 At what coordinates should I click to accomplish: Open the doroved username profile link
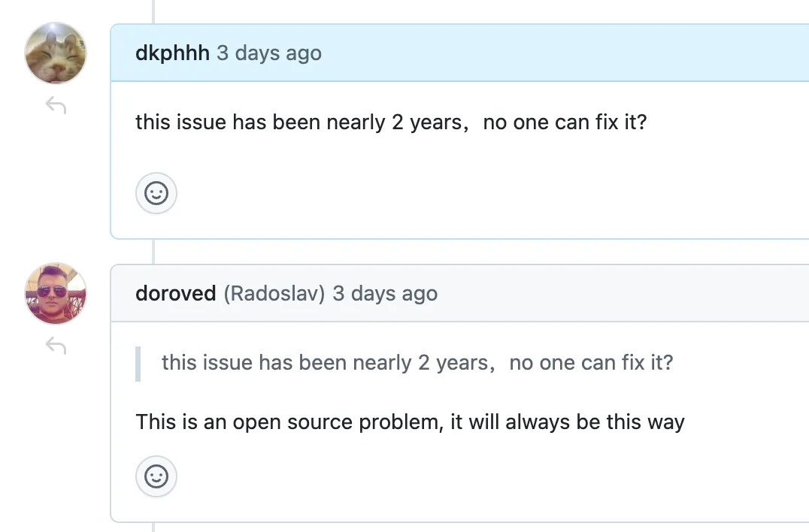click(x=175, y=293)
